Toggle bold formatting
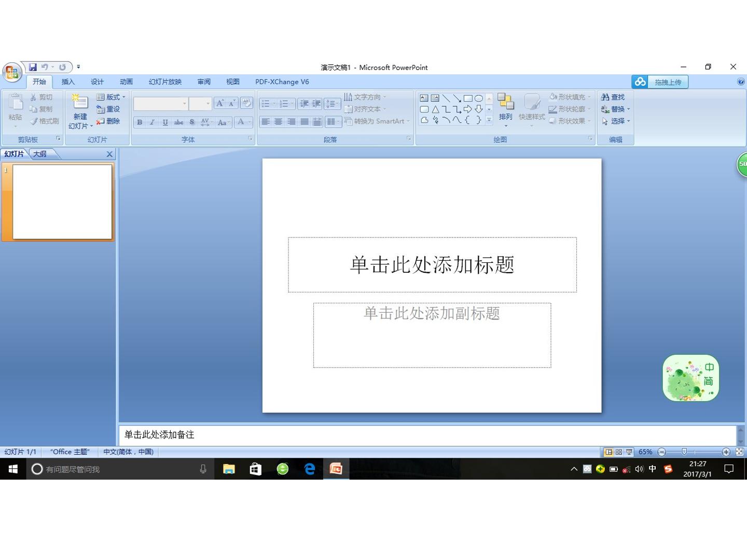The width and height of the screenshot is (747, 560). [140, 122]
